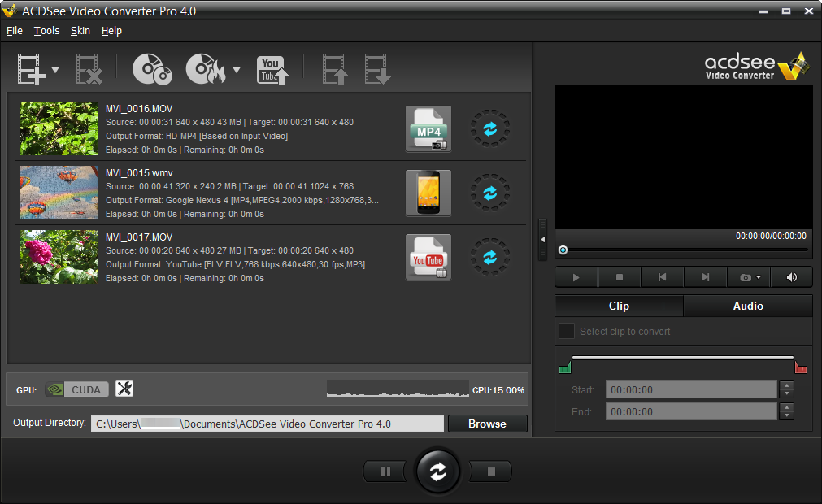Click the Add video file icon
Screen dimensions: 822x504
point(32,69)
